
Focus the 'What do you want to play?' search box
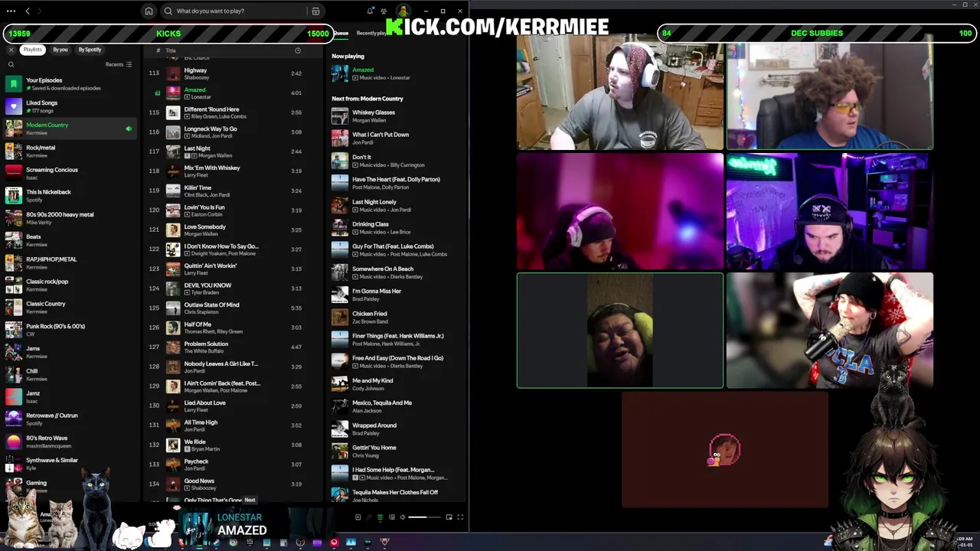pos(241,11)
